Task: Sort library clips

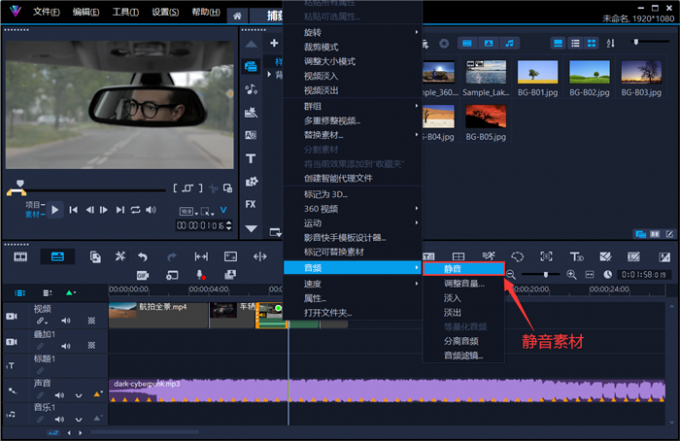Action: coord(611,43)
